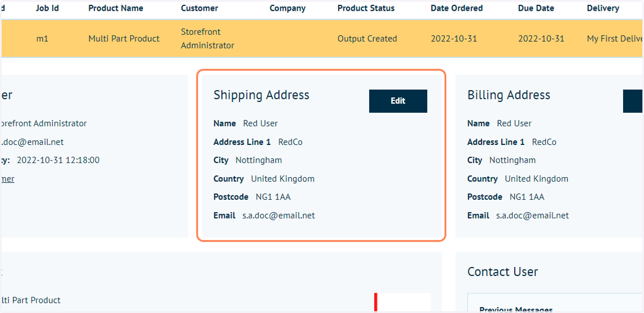Click Red User name in Billing Address

click(x=514, y=123)
